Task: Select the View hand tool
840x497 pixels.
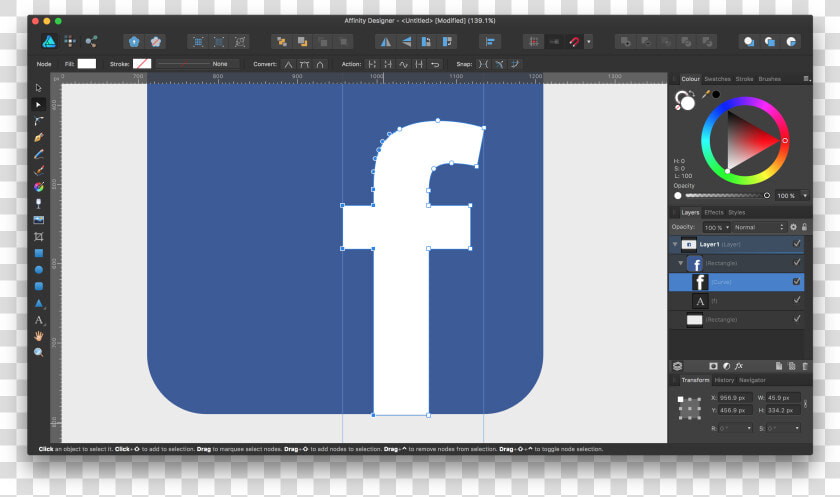Action: click(39, 336)
